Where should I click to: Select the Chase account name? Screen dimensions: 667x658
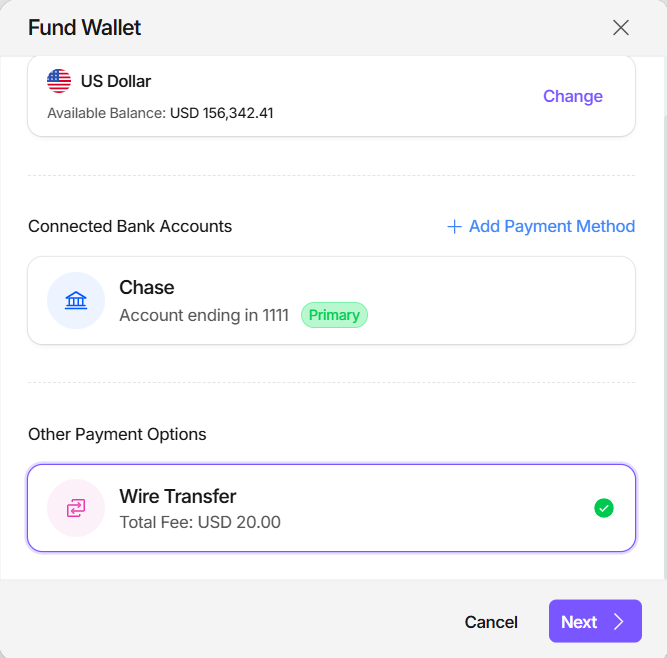[147, 288]
